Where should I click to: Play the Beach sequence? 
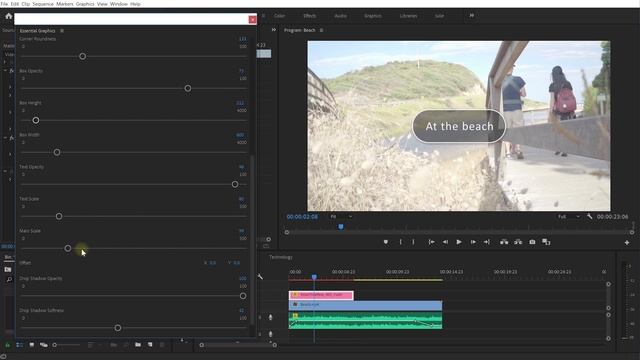point(459,242)
